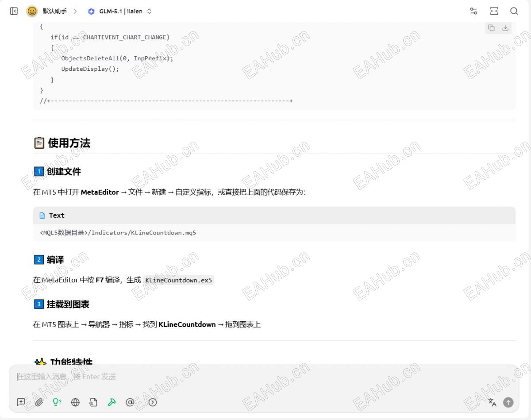Click the Text code block header label
531x420 pixels.
coord(57,216)
